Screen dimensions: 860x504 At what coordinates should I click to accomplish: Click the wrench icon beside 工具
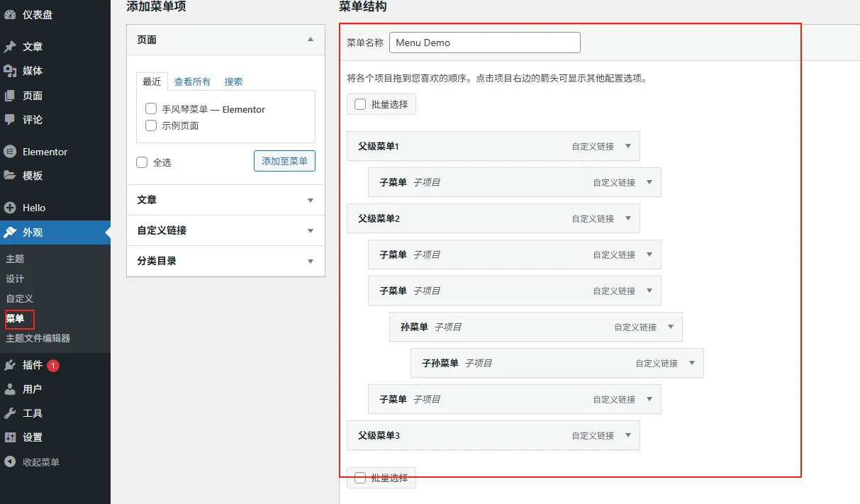click(x=10, y=413)
